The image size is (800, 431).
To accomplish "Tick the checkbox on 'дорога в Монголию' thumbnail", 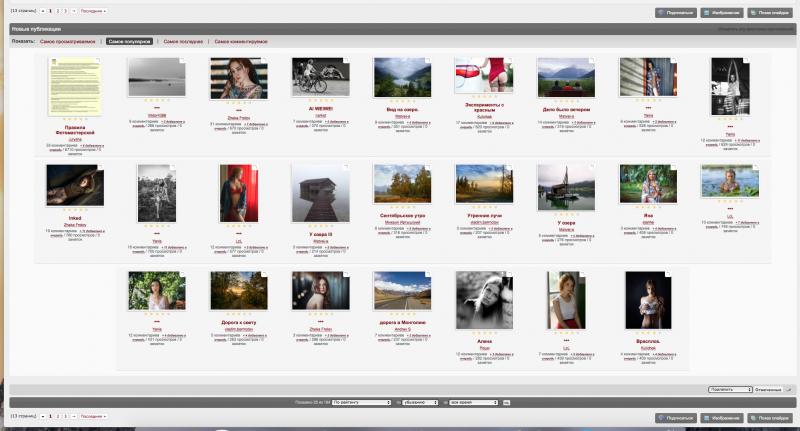I will tap(428, 274).
